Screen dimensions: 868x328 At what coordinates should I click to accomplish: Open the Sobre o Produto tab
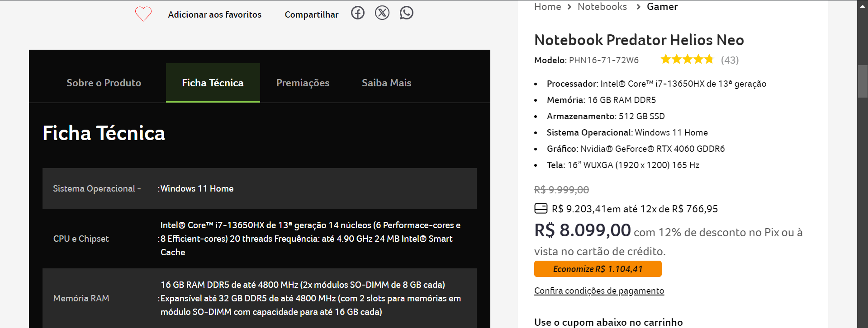coord(104,83)
